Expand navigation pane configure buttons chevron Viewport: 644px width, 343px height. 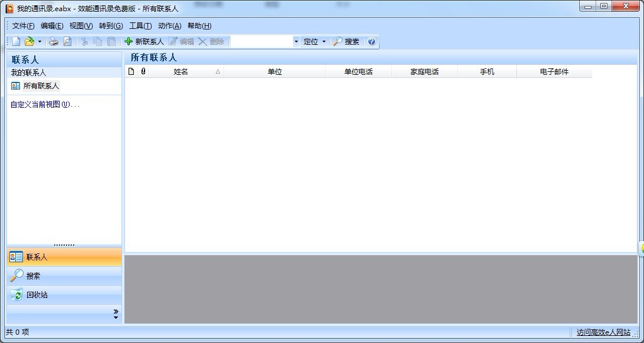click(116, 314)
